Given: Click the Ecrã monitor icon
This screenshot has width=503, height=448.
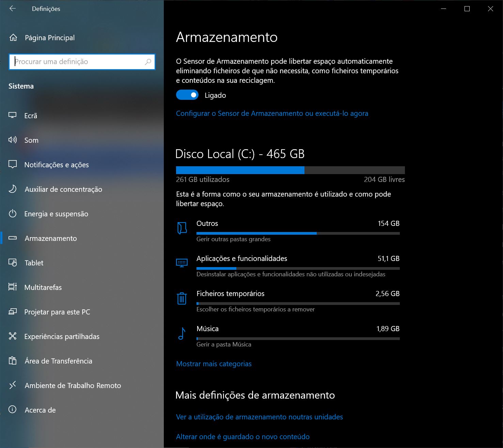Looking at the screenshot, I should click(13, 115).
